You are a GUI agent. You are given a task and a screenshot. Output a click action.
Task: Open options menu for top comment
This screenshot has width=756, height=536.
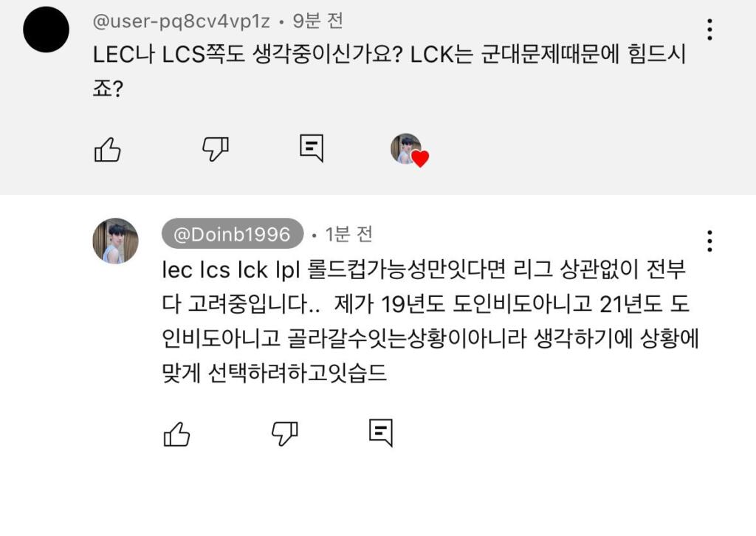pos(709,30)
